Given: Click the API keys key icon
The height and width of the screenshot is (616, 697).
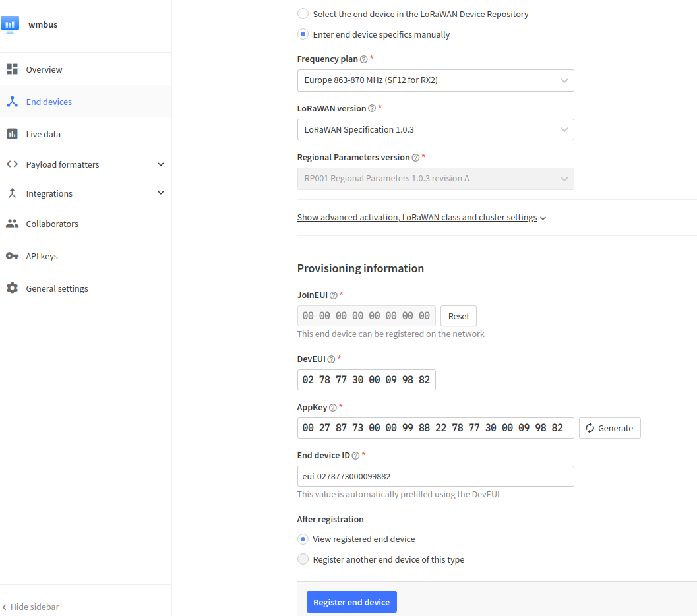Looking at the screenshot, I should [x=12, y=256].
